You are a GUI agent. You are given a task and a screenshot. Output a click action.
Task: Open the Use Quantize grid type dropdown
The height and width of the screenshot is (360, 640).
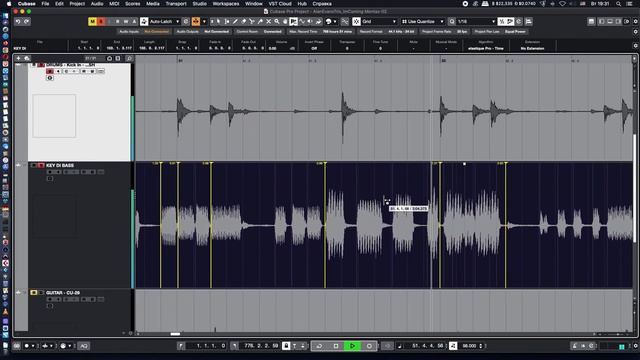click(x=422, y=21)
